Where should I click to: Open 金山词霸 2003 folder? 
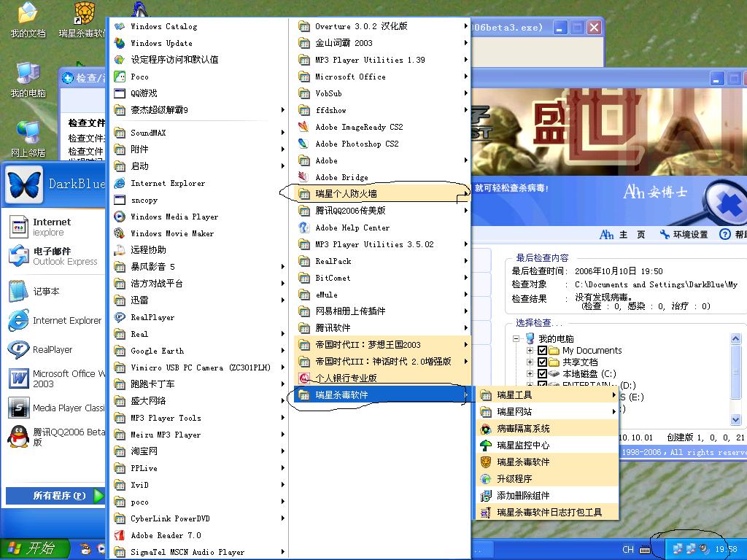382,43
